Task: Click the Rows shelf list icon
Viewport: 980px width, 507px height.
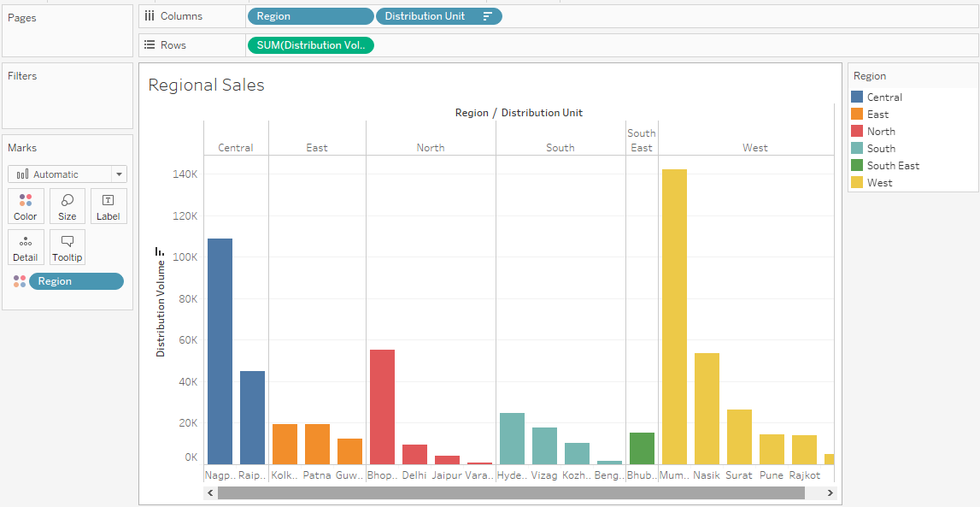Action: [x=150, y=45]
